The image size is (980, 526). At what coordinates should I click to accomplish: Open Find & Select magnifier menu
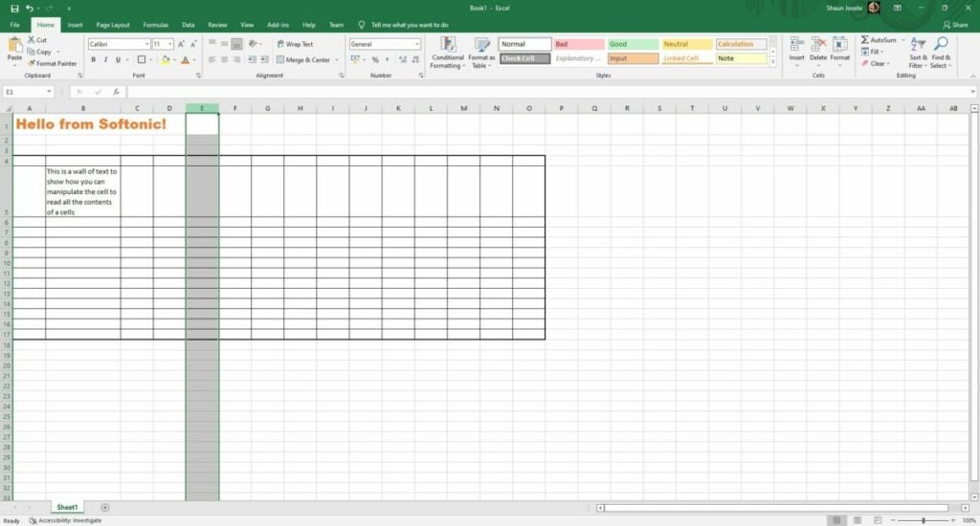(941, 53)
